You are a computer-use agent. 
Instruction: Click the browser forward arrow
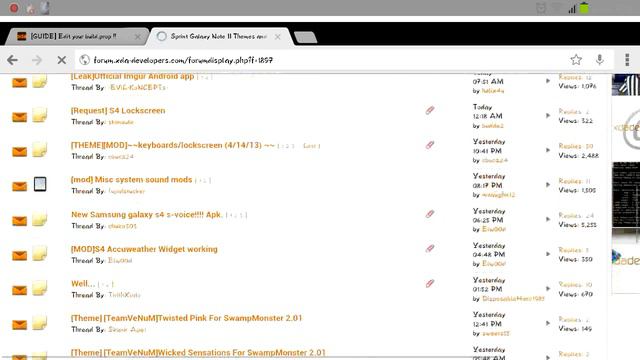click(x=37, y=60)
